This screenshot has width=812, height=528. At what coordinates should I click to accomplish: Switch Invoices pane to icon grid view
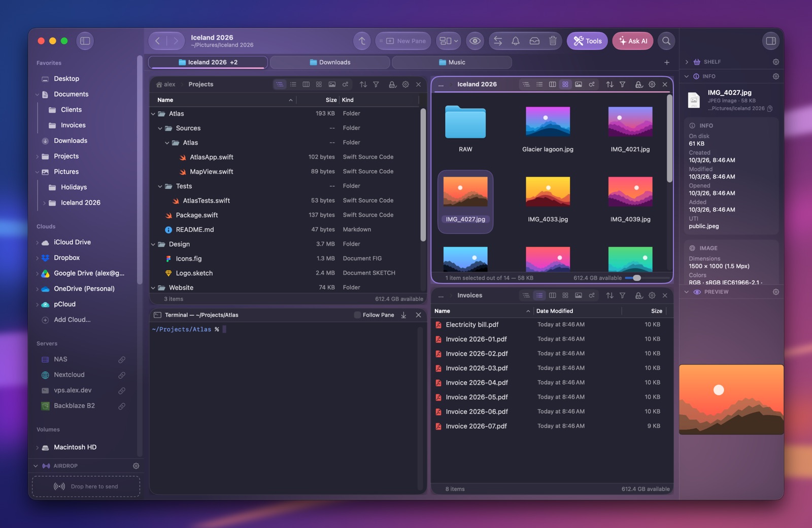point(565,295)
